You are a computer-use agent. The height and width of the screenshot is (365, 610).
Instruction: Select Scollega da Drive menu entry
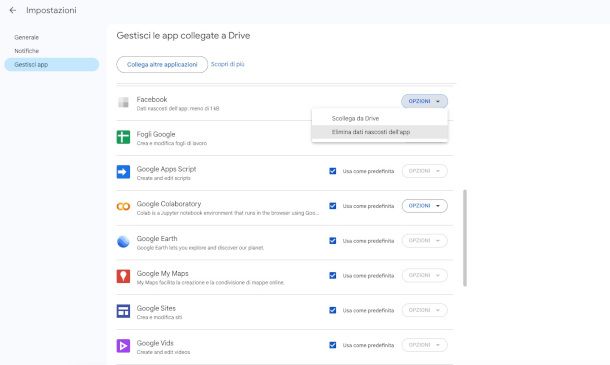(380, 118)
